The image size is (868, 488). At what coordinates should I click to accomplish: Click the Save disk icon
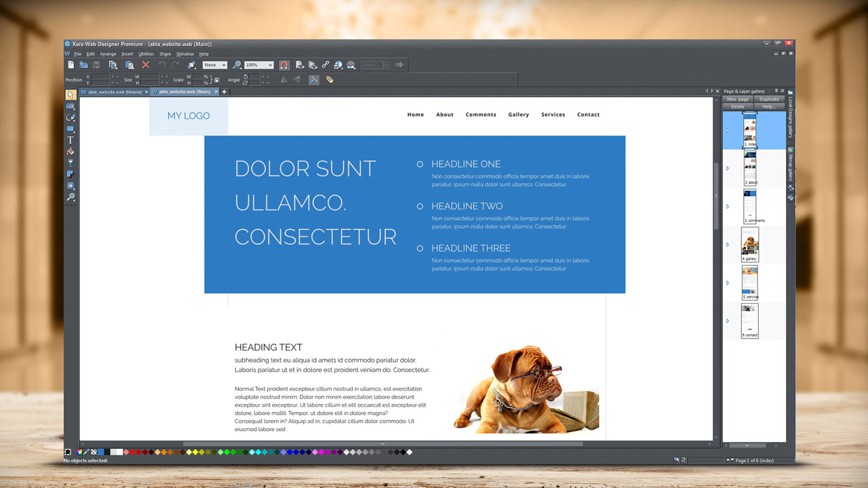click(x=96, y=65)
